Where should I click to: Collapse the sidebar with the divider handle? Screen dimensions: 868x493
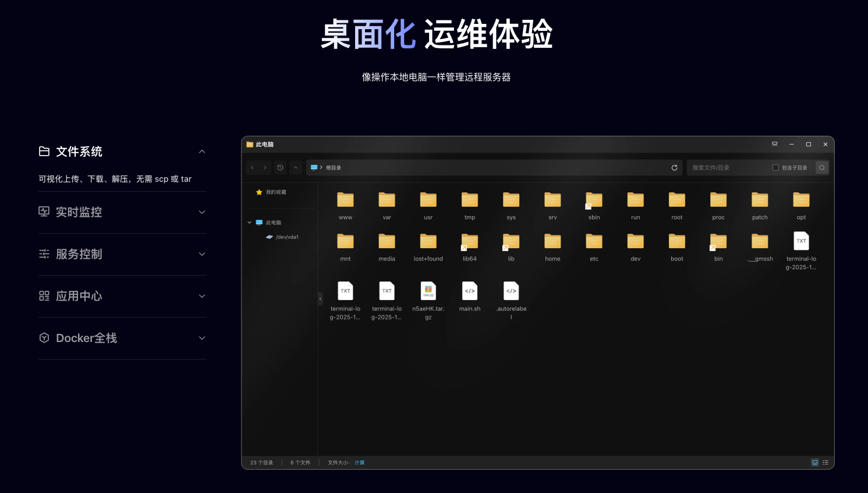[320, 298]
